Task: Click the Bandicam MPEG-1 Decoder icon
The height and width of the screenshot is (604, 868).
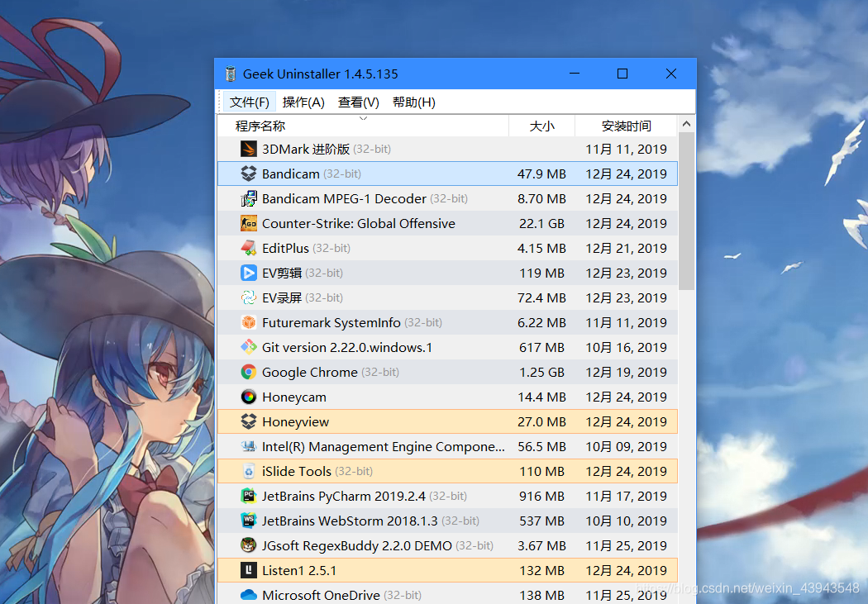Action: tap(249, 198)
